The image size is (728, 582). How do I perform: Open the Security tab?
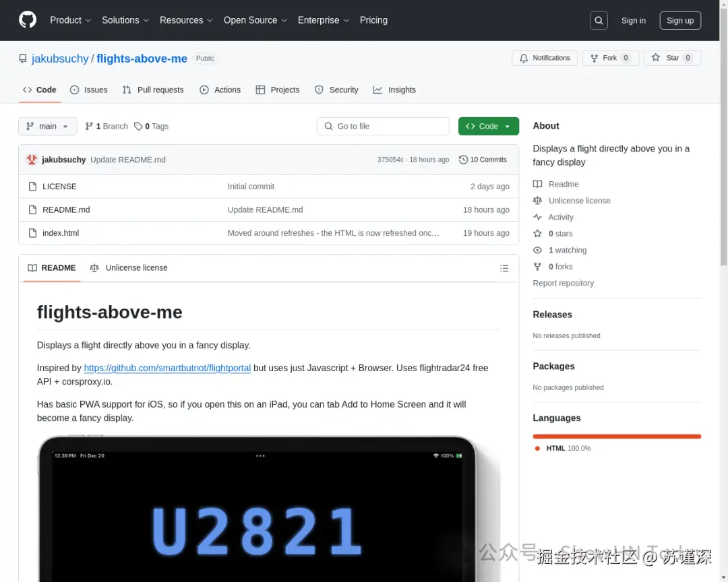click(336, 90)
